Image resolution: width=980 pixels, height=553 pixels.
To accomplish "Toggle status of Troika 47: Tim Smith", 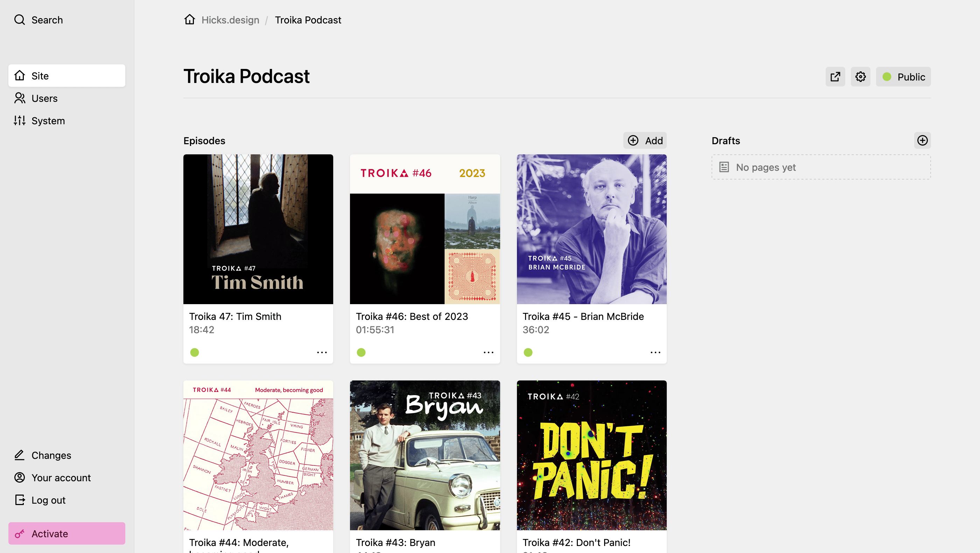I will click(194, 352).
